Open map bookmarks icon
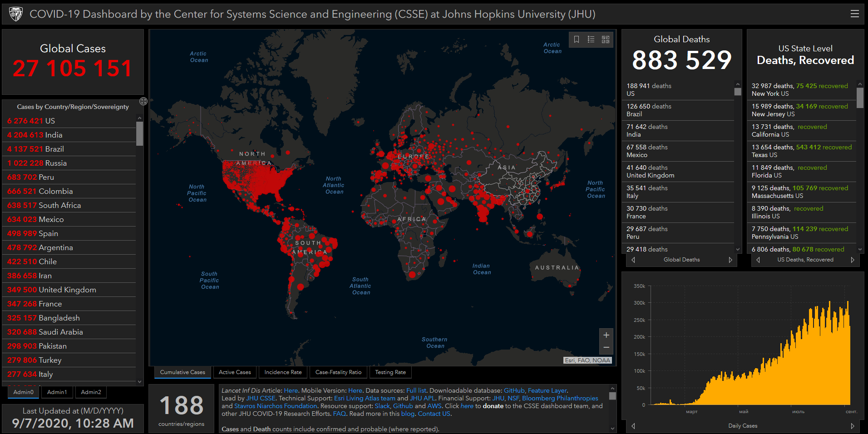 coord(576,39)
